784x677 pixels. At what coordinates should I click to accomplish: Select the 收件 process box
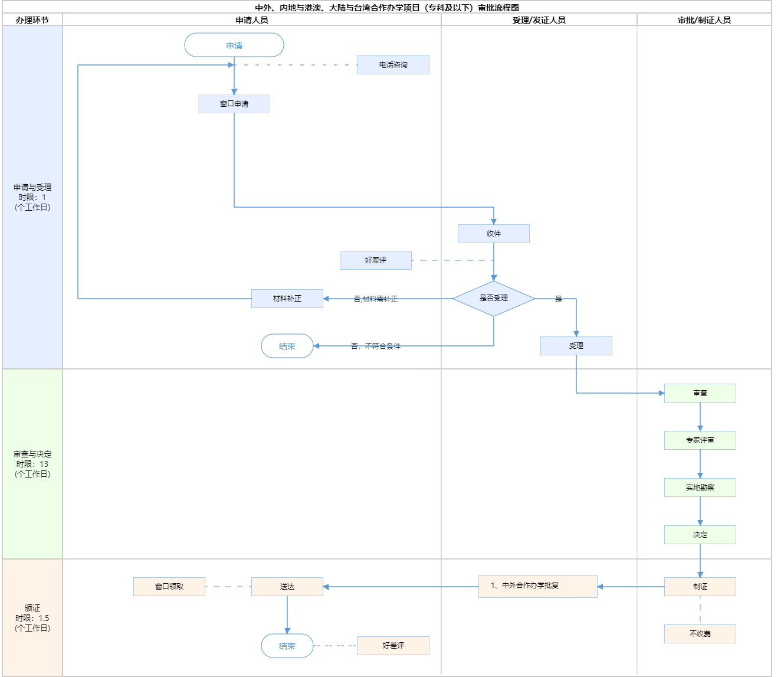click(x=493, y=234)
